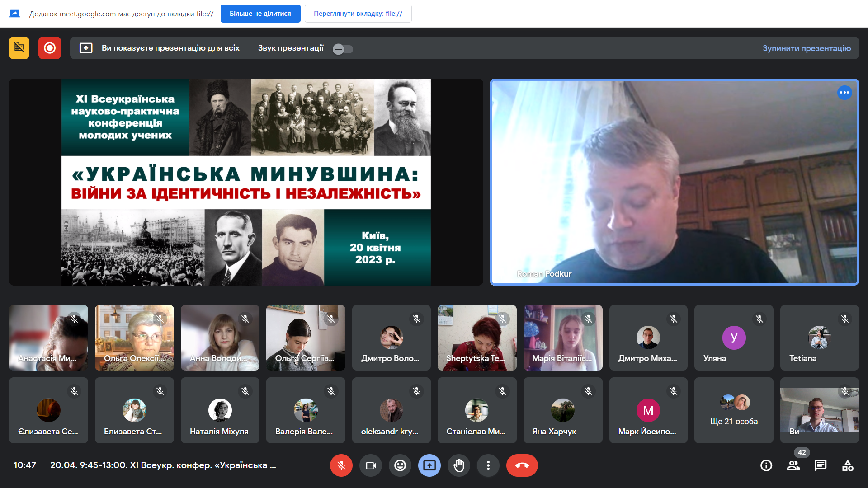868x488 pixels.
Task: Toggle the camera on or off
Action: coord(371,465)
